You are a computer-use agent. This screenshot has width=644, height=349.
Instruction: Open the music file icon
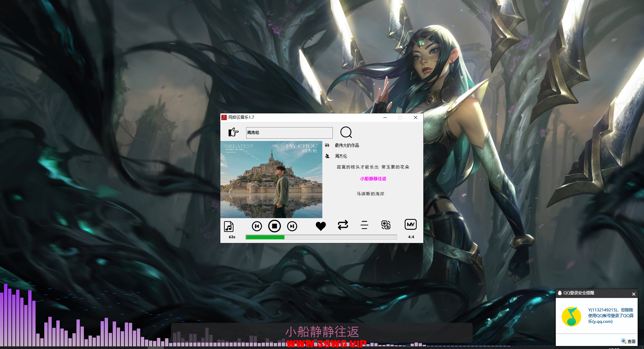(229, 227)
